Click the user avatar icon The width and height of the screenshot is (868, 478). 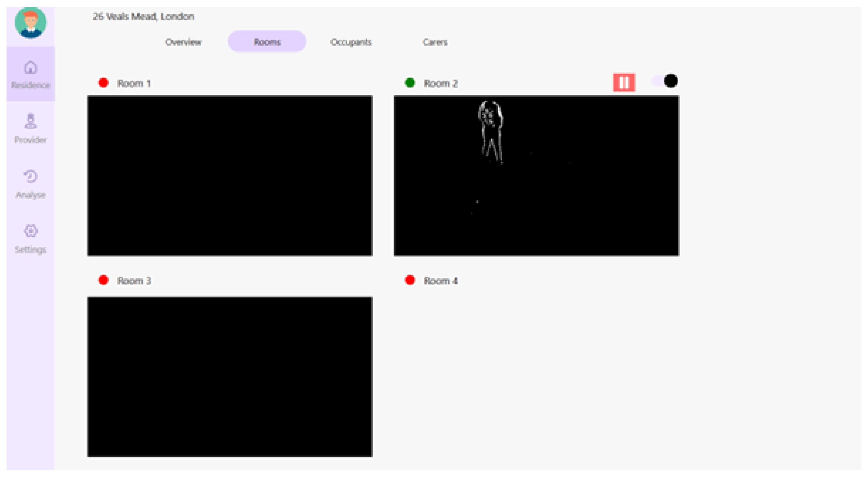pos(30,23)
